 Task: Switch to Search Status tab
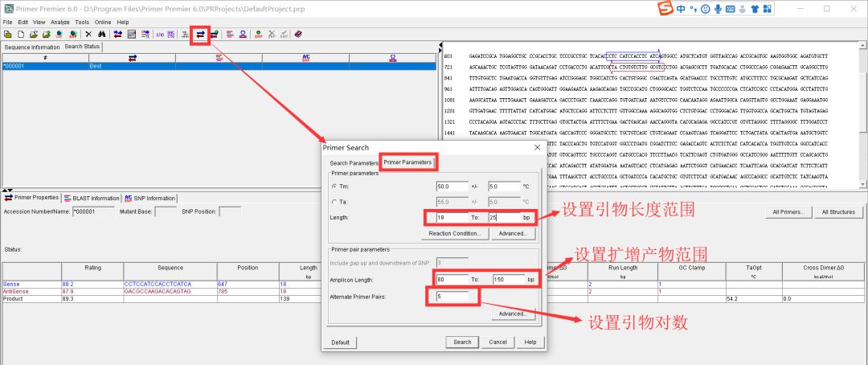[82, 47]
